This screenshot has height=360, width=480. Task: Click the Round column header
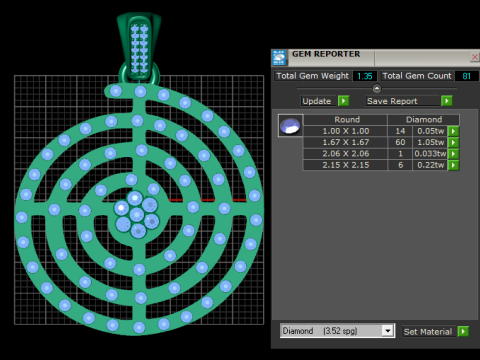tap(347, 120)
